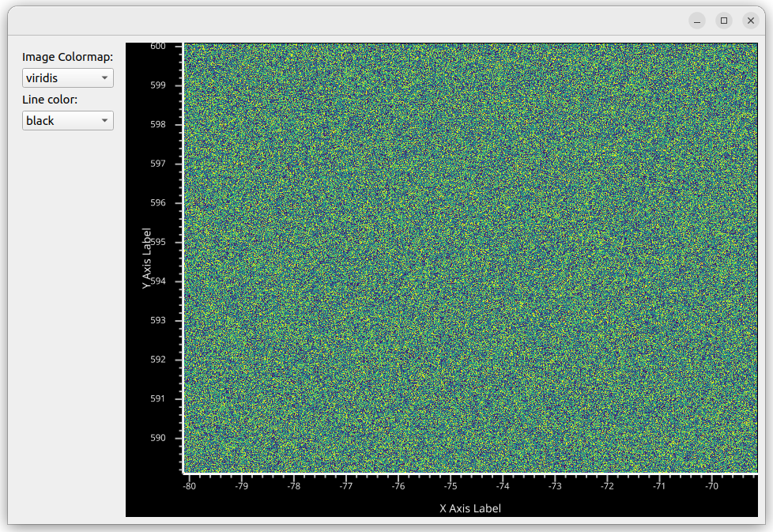773x532 pixels.
Task: Open the Image Colormap dropdown
Action: [67, 77]
